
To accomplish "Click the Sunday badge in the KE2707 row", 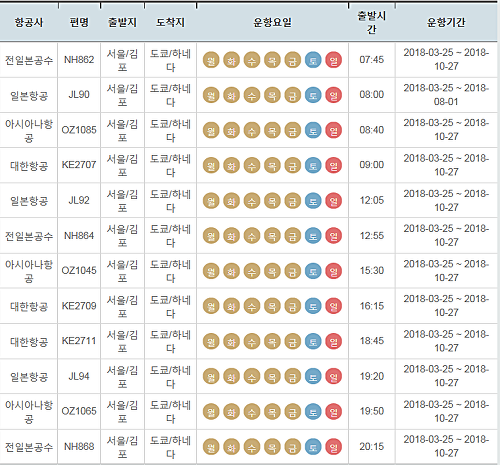I will click(333, 166).
